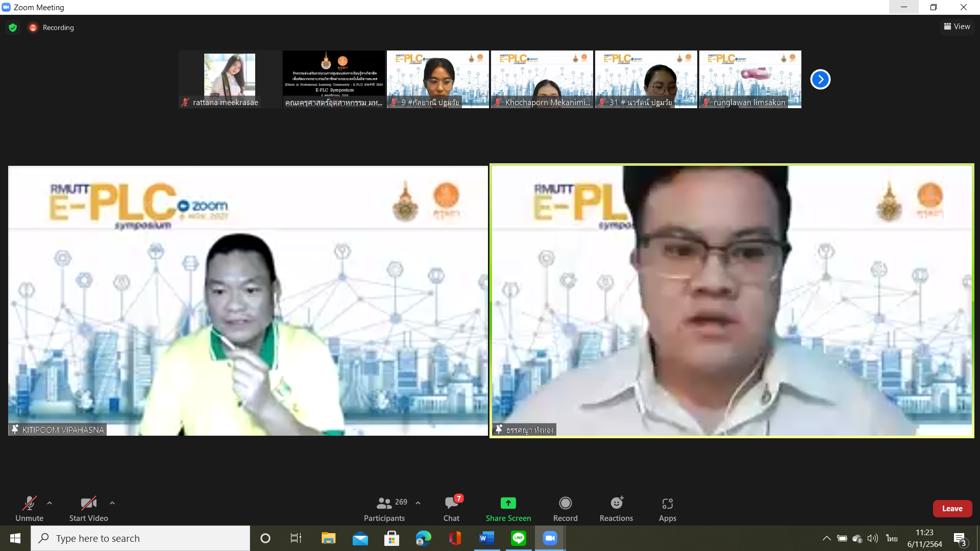This screenshot has height=551, width=980.
Task: Click the Recording indicator
Action: [x=52, y=28]
